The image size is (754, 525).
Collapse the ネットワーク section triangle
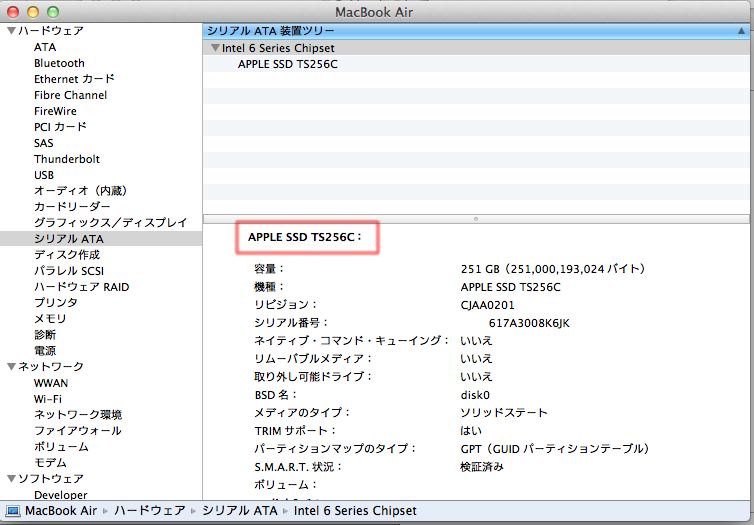12,366
